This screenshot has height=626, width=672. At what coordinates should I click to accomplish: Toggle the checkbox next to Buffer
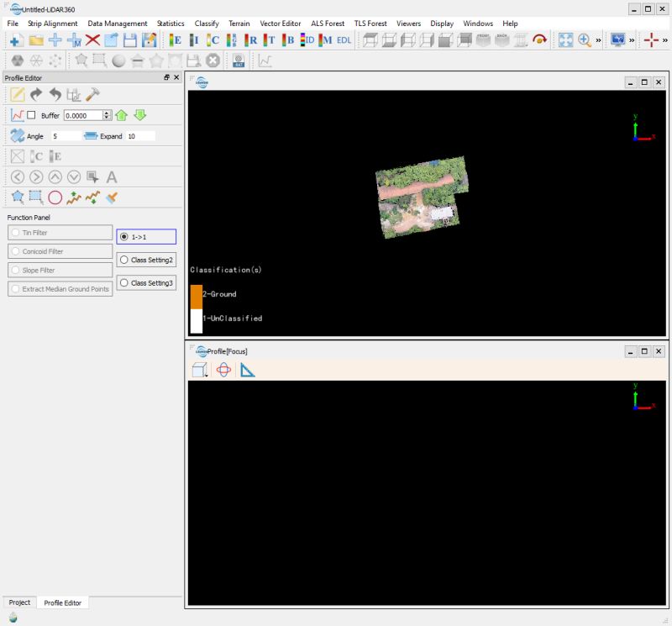[30, 114]
